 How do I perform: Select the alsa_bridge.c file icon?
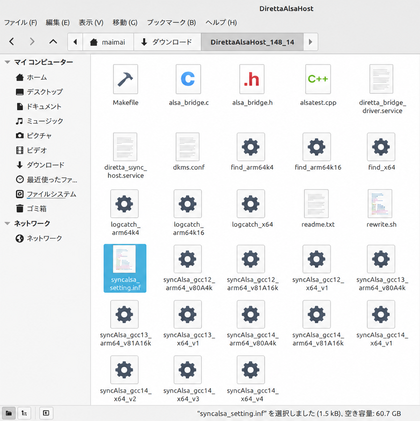pyautogui.click(x=188, y=79)
